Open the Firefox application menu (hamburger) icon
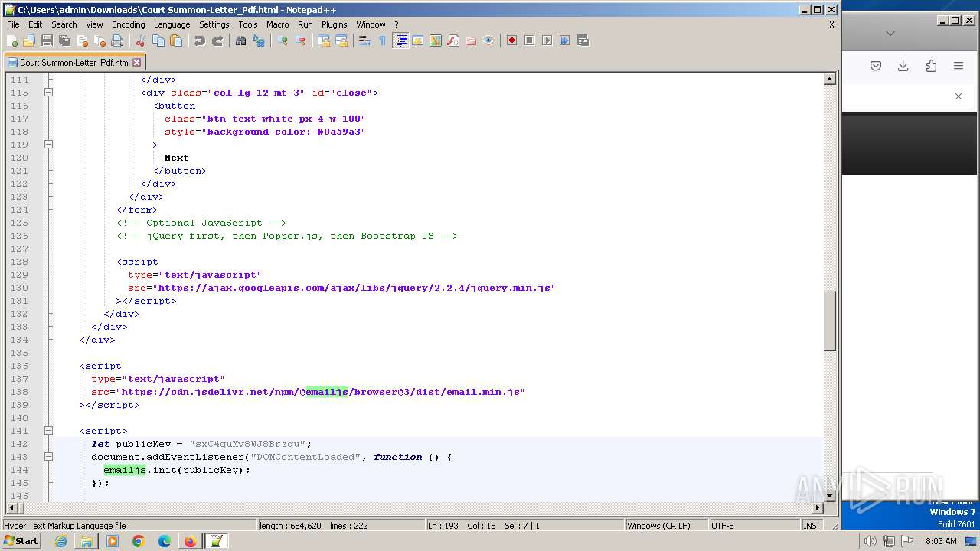This screenshot has height=551, width=980. 959,66
